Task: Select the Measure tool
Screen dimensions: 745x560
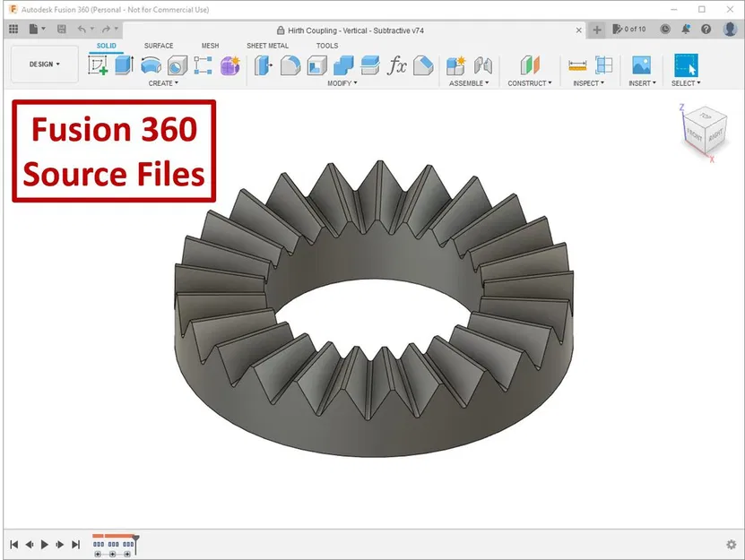Action: point(577,65)
